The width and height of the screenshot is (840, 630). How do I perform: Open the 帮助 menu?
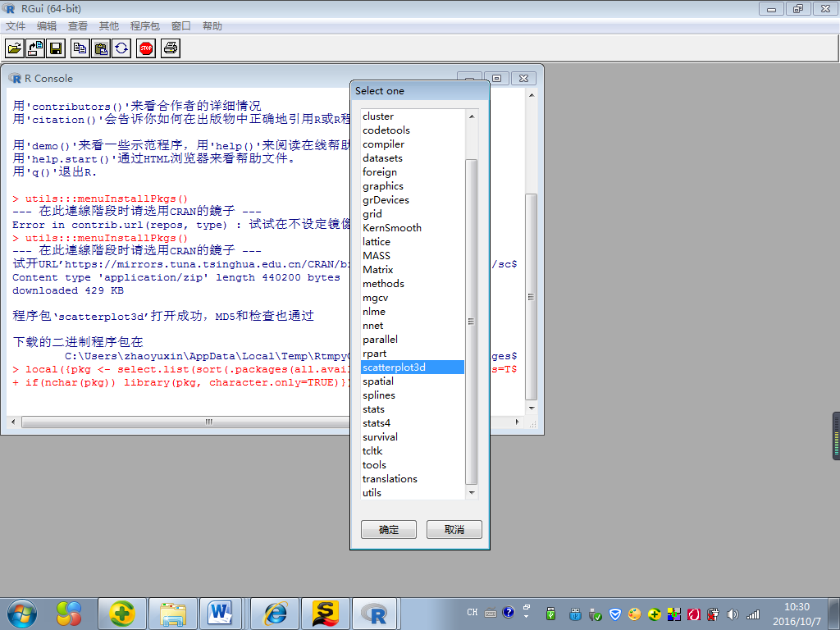pos(212,25)
